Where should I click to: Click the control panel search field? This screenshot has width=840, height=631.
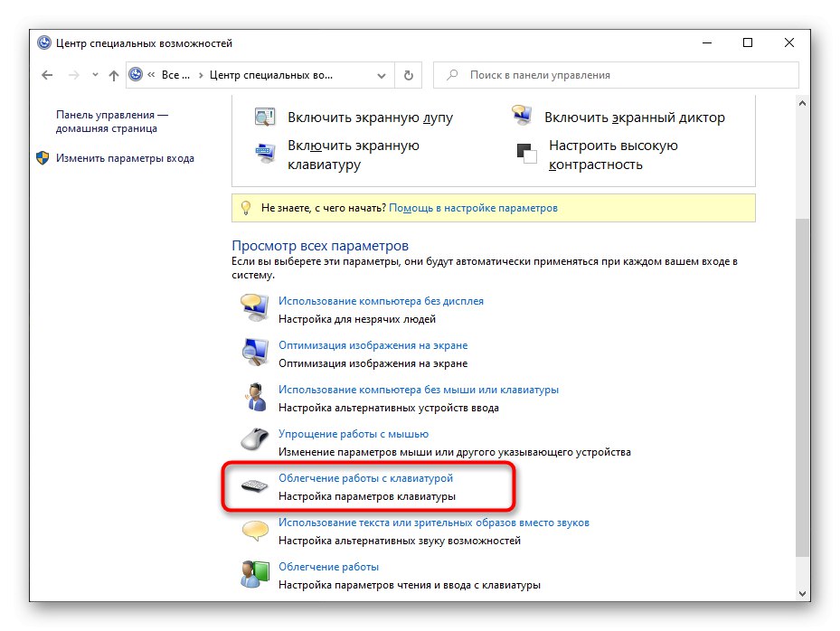tap(616, 75)
